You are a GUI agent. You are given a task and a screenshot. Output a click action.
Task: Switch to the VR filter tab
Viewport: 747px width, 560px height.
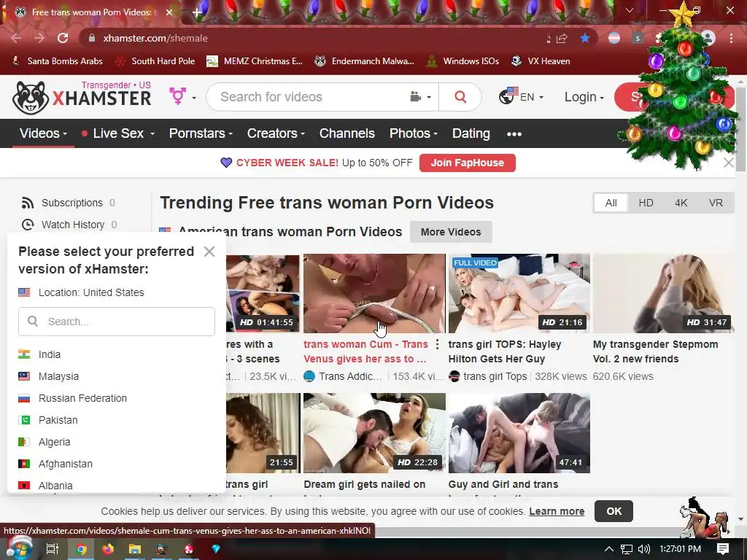716,203
